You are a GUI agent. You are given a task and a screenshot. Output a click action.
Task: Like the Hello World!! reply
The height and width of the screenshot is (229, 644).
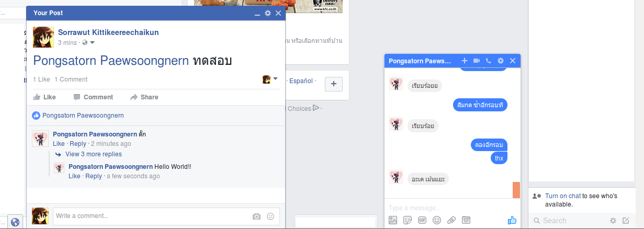74,176
